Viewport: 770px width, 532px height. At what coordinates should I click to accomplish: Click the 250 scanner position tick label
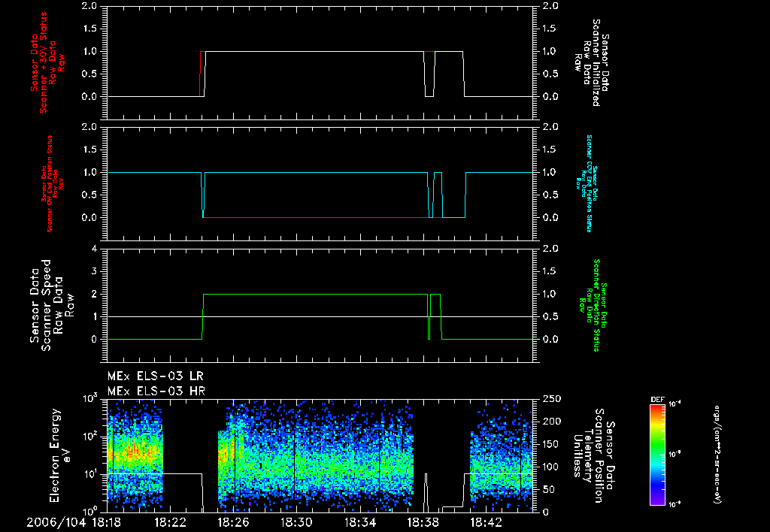click(x=550, y=399)
